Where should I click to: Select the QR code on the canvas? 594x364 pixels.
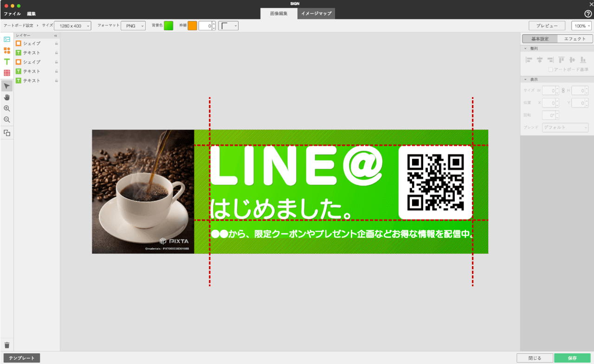point(435,182)
